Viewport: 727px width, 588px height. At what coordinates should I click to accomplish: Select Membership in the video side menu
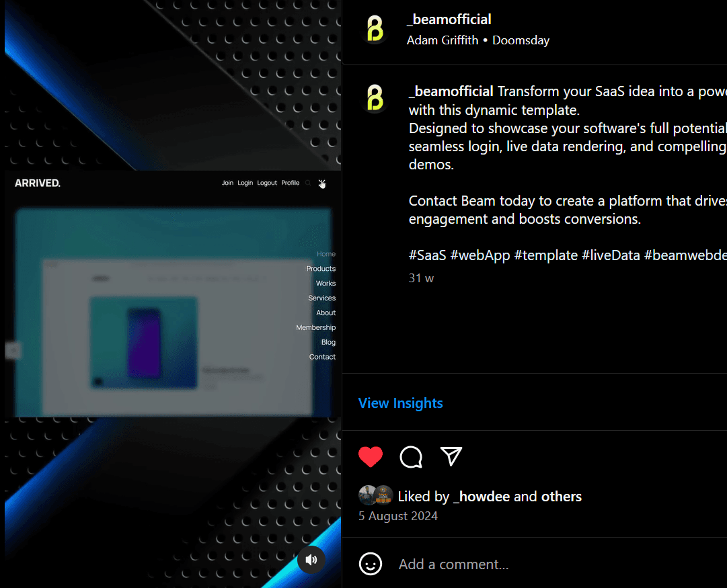tap(315, 327)
